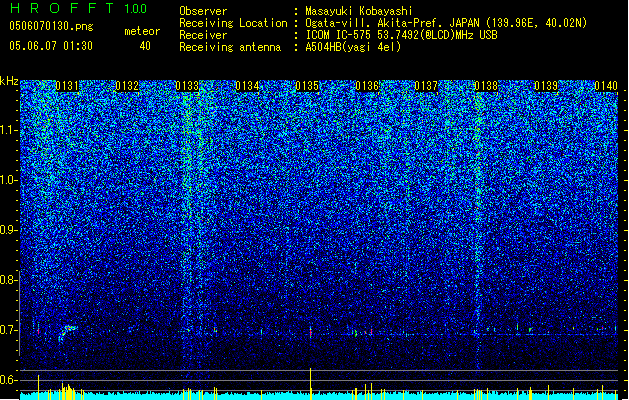The image size is (629, 400).
Task: Click the Receiver field label
Action: coord(203,35)
